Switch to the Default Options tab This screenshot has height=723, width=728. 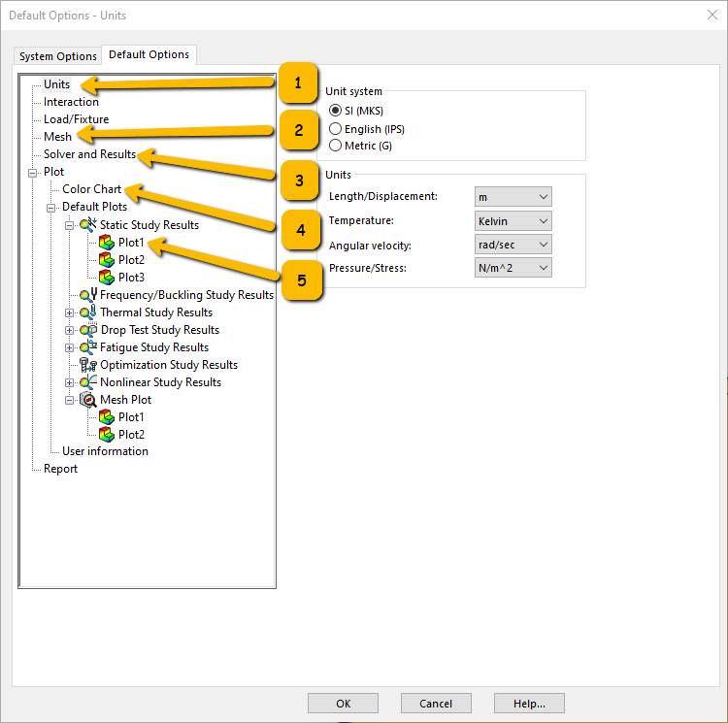coord(149,54)
